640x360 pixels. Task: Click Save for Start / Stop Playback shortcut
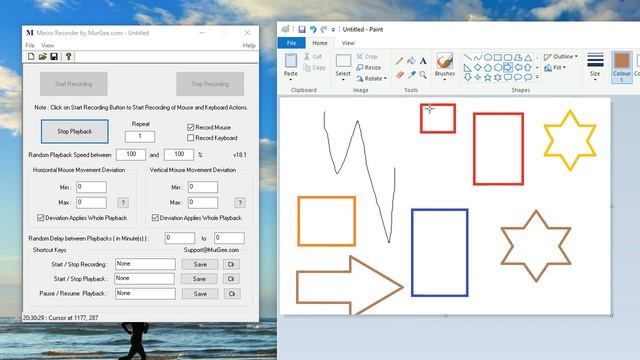tap(199, 279)
